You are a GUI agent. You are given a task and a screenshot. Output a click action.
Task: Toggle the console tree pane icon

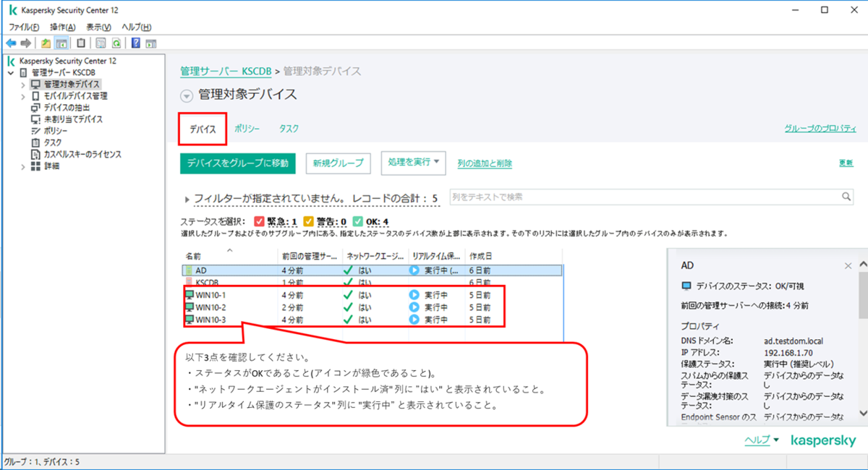[x=61, y=43]
